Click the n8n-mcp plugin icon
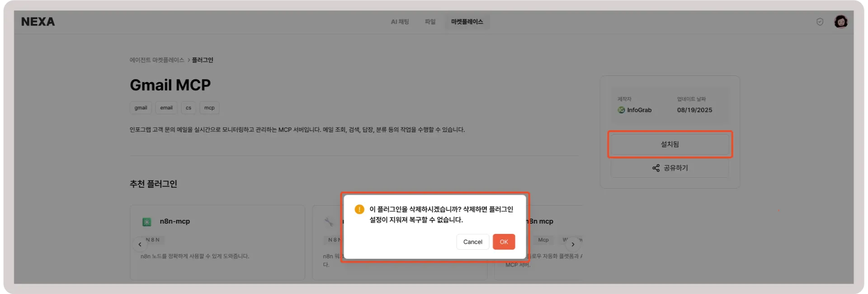Screen dimensions: 868x294 point(147,222)
